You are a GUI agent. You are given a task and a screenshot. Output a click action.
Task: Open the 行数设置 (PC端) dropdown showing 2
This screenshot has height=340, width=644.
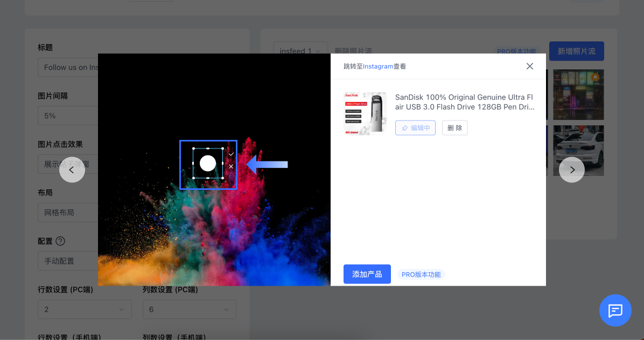pos(85,309)
